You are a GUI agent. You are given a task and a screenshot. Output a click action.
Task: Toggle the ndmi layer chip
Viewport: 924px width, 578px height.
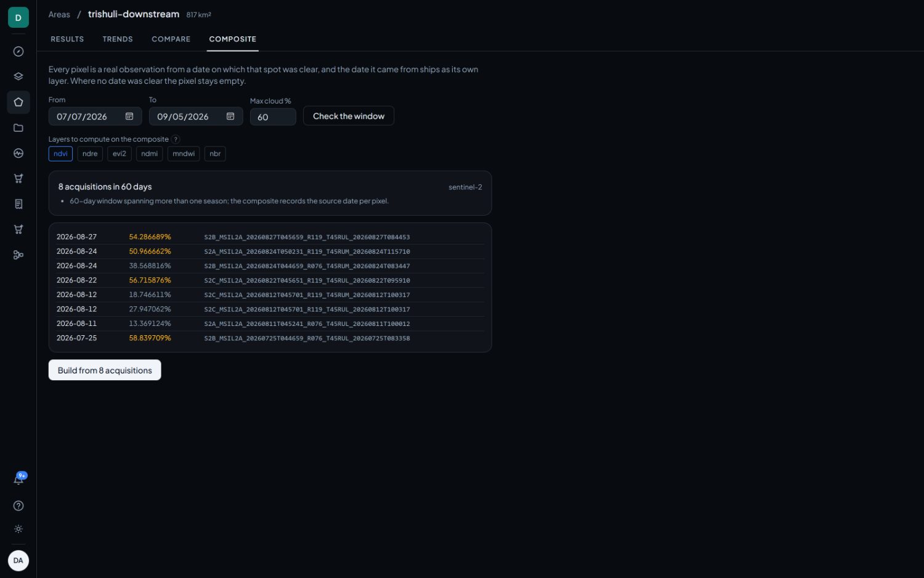click(149, 154)
